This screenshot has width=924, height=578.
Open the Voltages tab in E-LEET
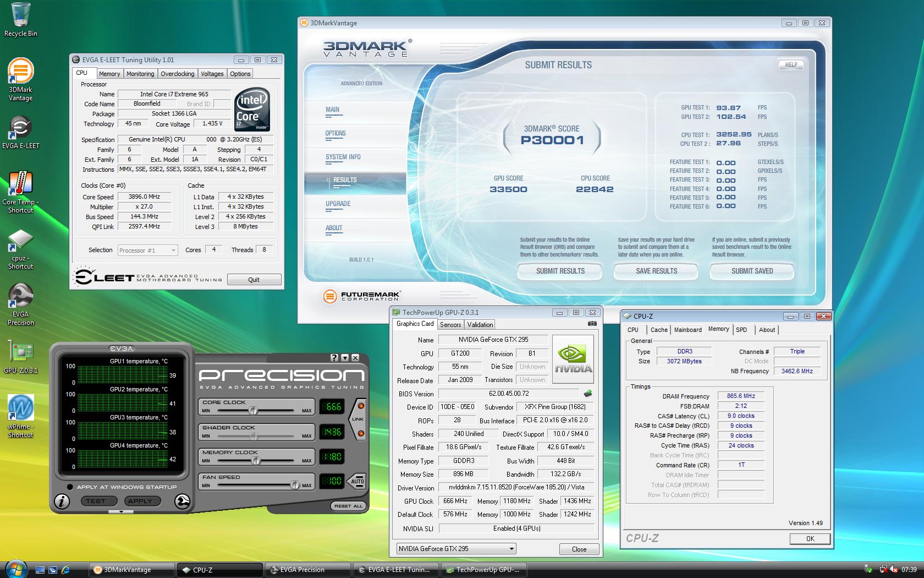pos(212,74)
